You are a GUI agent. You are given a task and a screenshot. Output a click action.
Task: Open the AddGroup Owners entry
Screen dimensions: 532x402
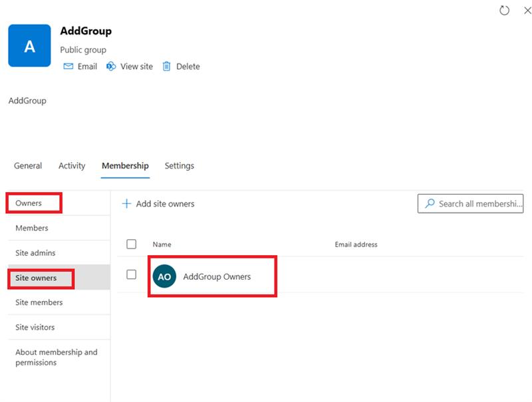(217, 276)
